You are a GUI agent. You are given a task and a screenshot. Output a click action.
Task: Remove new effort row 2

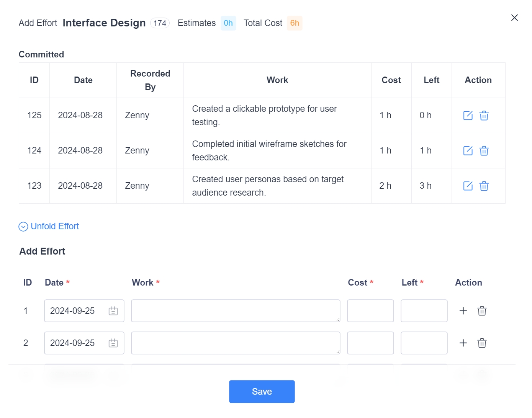(482, 343)
